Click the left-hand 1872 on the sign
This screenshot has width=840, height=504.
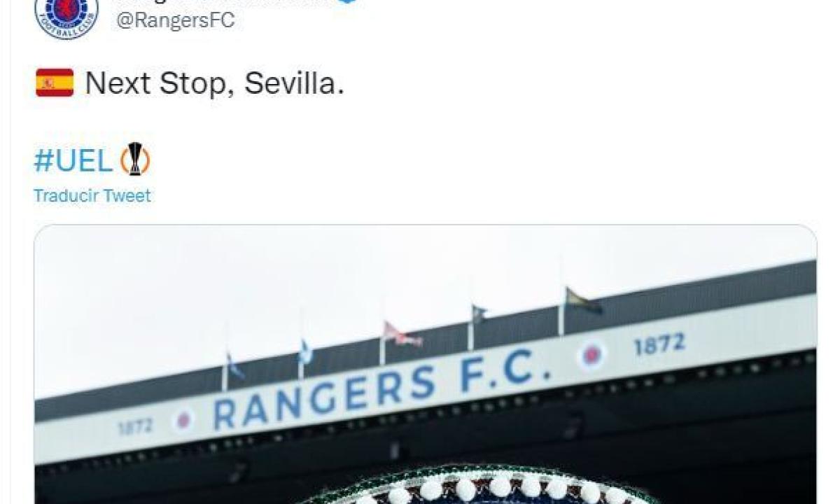pyautogui.click(x=136, y=426)
